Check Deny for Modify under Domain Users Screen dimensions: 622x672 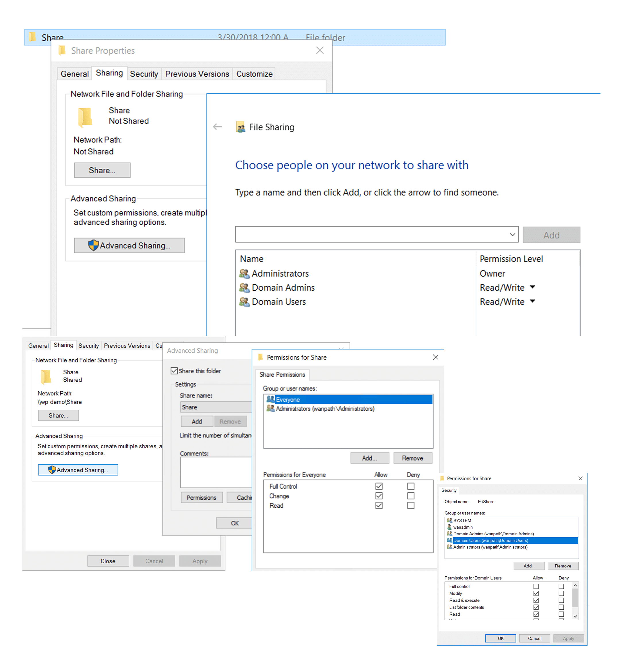point(561,593)
